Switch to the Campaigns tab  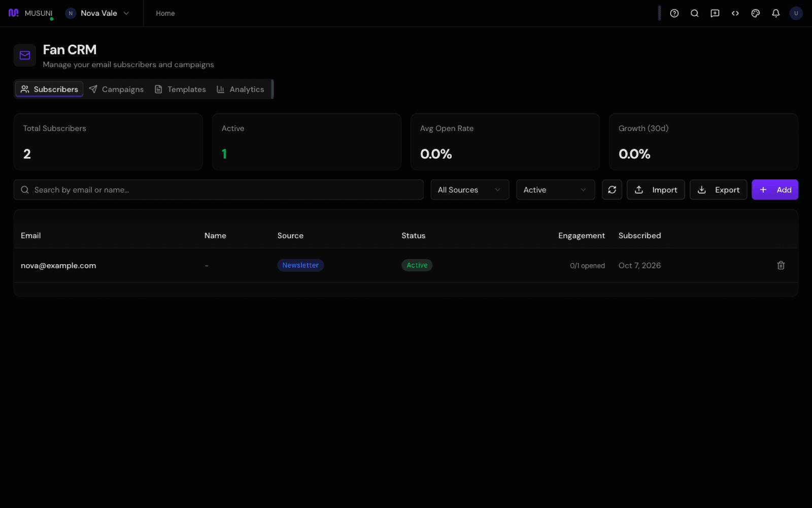tap(116, 89)
